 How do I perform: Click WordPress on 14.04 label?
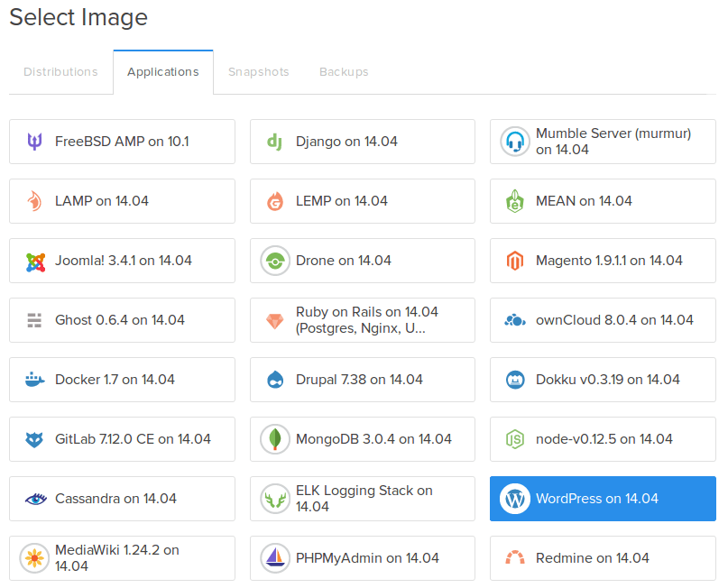pos(597,499)
